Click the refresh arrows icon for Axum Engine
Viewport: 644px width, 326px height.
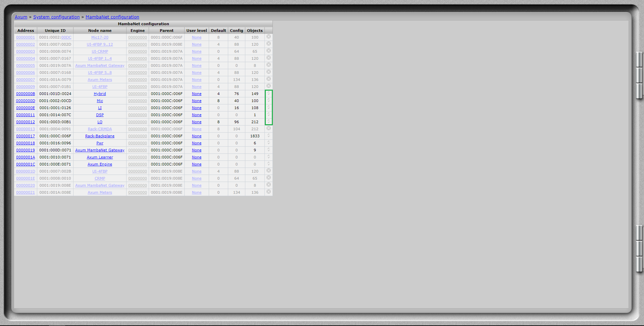point(268,164)
